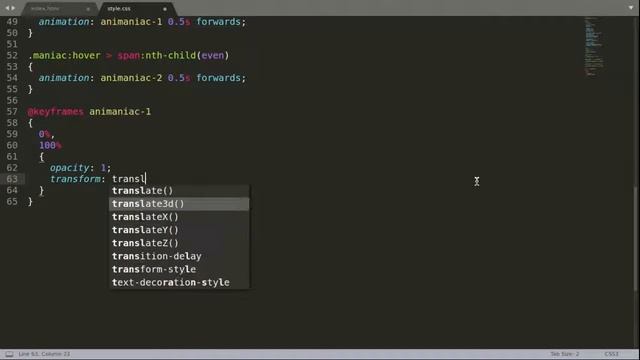Choose translate() from the autocomplete list
This screenshot has height=360, width=640.
click(x=179, y=191)
